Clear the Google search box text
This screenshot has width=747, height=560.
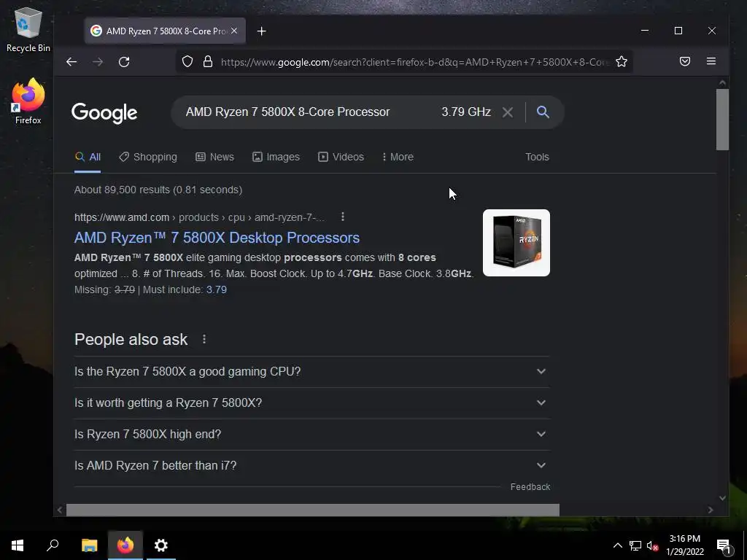(508, 112)
